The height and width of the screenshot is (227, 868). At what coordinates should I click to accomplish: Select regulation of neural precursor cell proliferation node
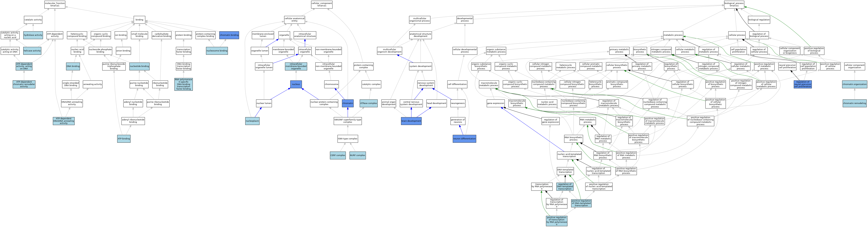[x=803, y=84]
